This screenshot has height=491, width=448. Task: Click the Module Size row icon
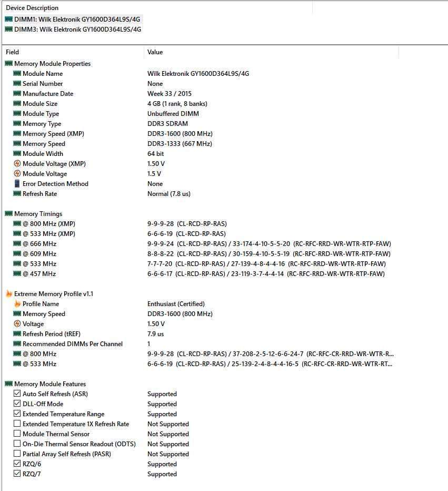[x=17, y=104]
